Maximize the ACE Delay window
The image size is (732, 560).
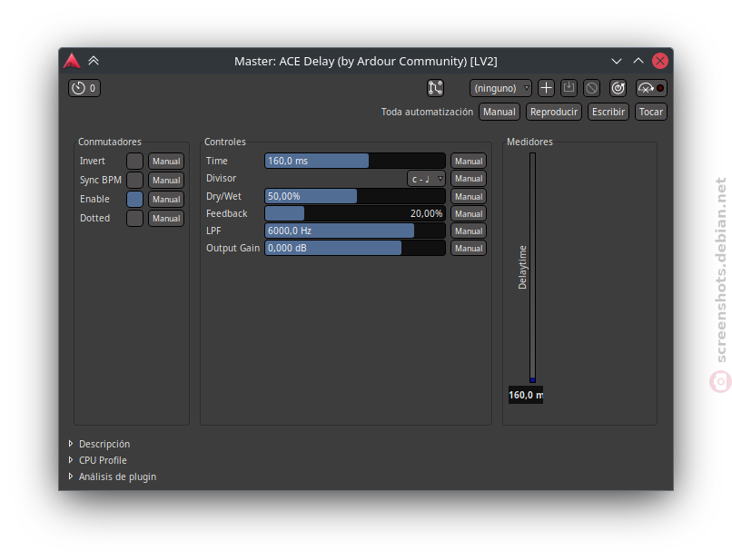pos(638,61)
